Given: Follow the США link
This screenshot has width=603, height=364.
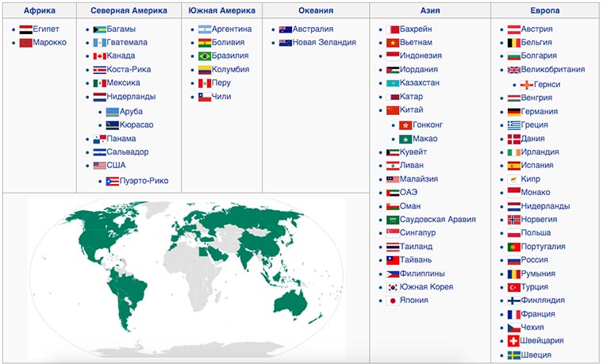Looking at the screenshot, I should coord(116,165).
